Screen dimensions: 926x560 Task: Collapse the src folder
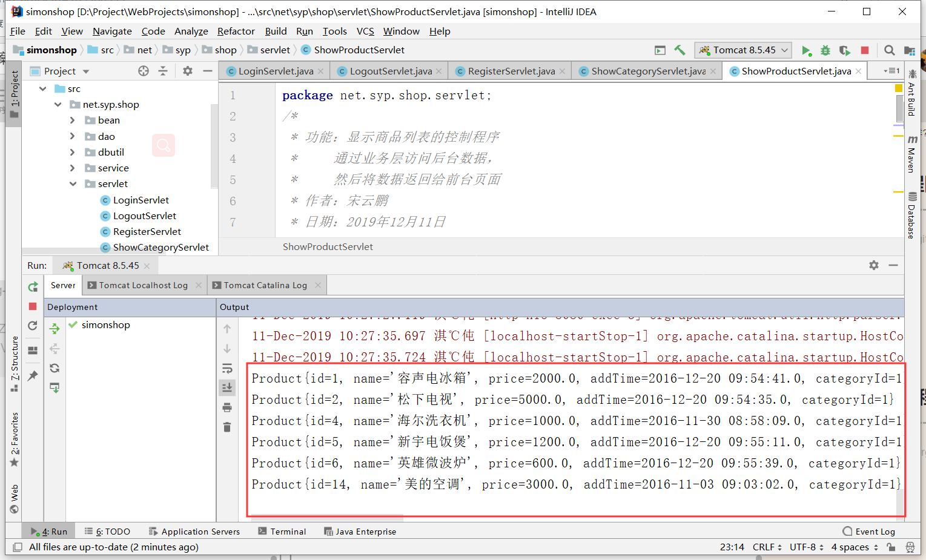pos(42,89)
